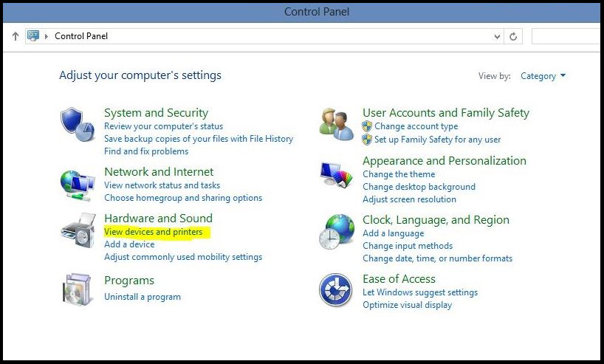604x364 pixels.
Task: Click the Up arrow navigation icon
Action: (15, 36)
